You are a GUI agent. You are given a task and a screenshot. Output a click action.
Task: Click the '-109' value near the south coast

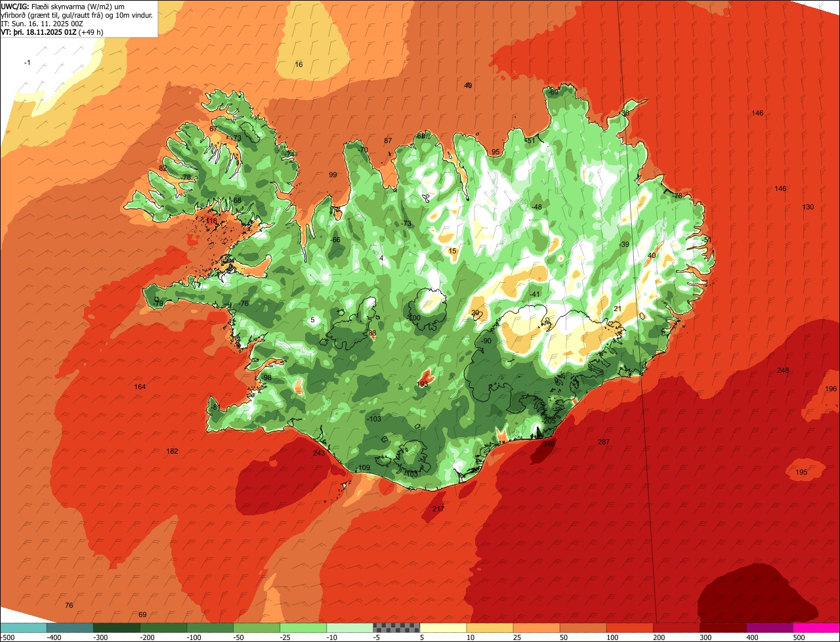pos(364,468)
